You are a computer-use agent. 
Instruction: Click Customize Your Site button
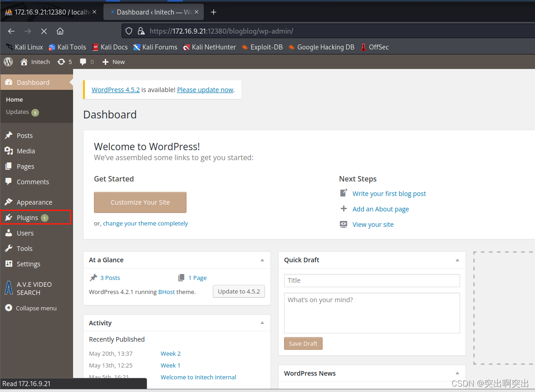tap(140, 202)
